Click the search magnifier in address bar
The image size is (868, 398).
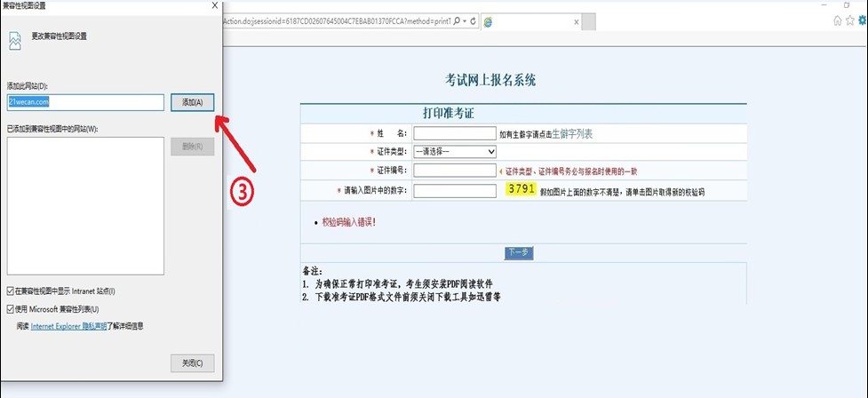tap(456, 20)
